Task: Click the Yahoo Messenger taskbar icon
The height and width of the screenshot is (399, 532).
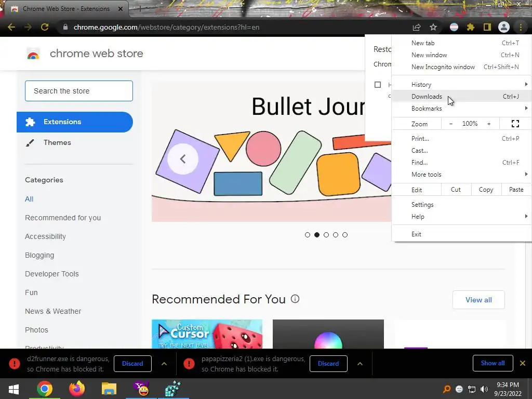Action: (141, 389)
